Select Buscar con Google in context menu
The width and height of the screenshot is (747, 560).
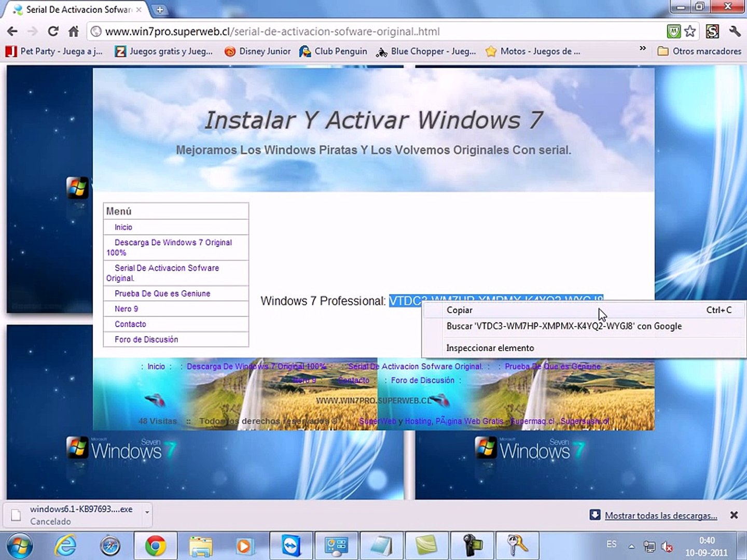point(584,326)
